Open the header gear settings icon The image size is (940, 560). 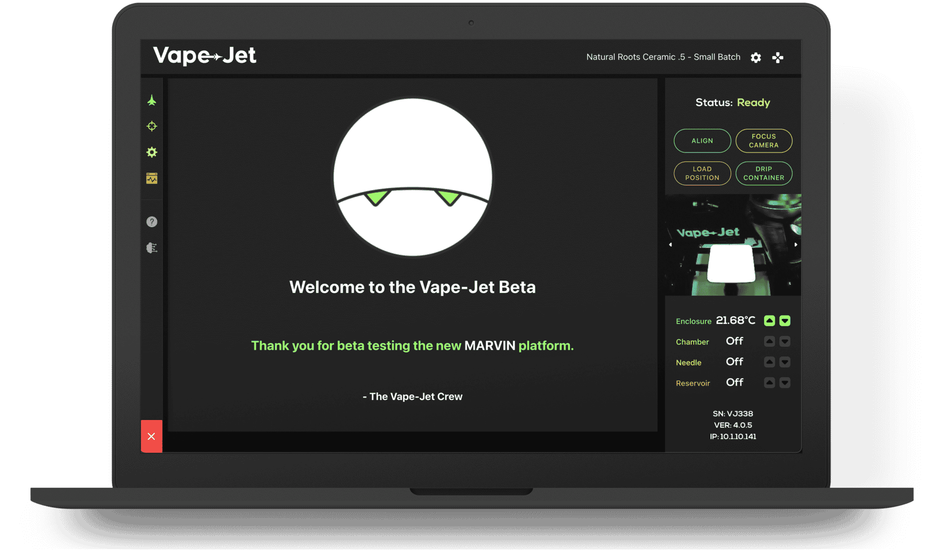pos(756,57)
